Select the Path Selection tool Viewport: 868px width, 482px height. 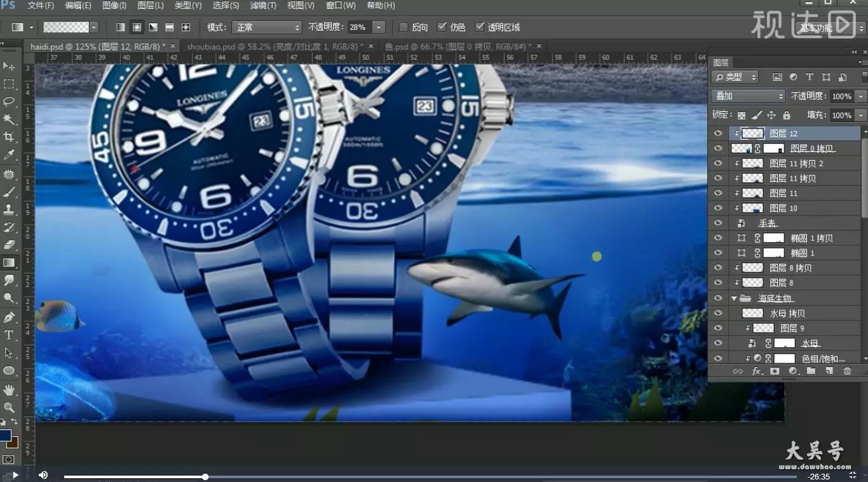(x=9, y=352)
